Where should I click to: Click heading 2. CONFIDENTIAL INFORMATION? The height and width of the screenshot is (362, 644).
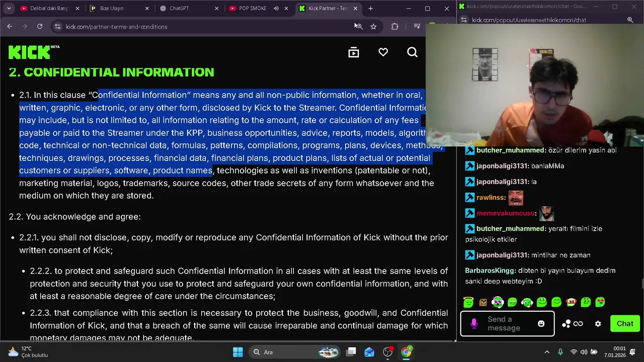click(x=111, y=72)
